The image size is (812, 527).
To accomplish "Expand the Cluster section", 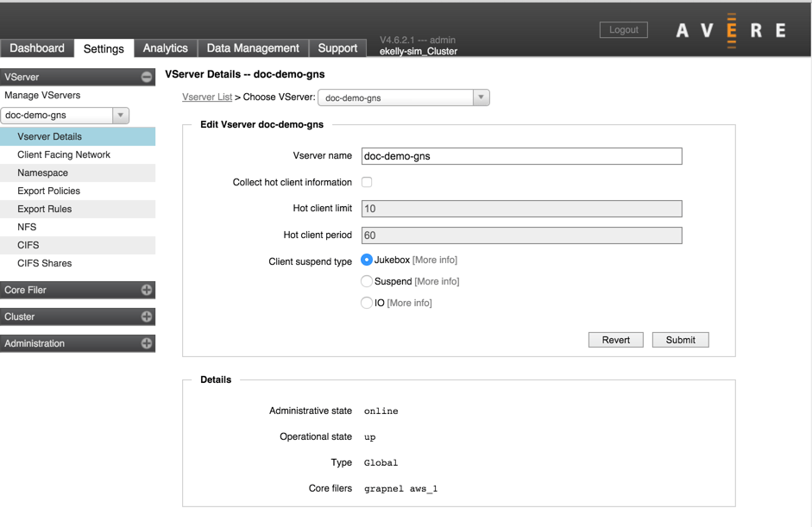I will [x=145, y=317].
